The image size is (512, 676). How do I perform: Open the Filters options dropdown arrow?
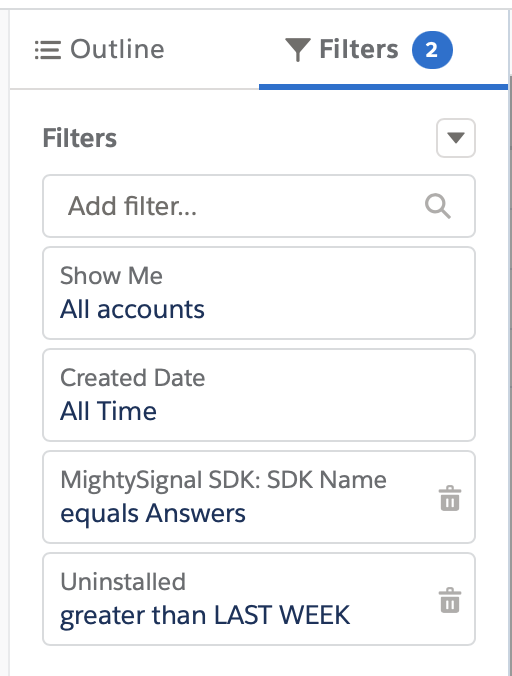(x=456, y=138)
